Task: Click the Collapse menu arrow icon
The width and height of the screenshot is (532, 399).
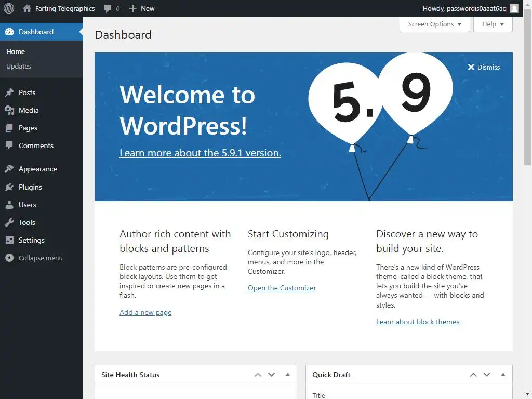Action: (x=9, y=258)
